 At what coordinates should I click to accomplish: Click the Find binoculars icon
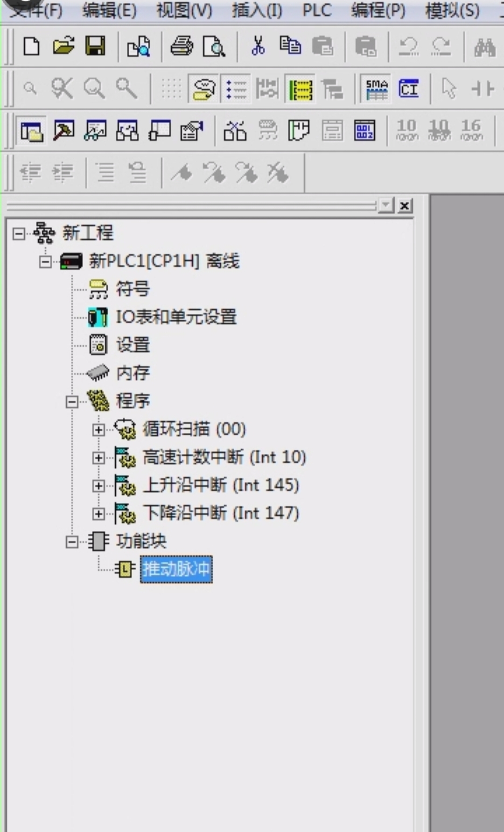(484, 47)
